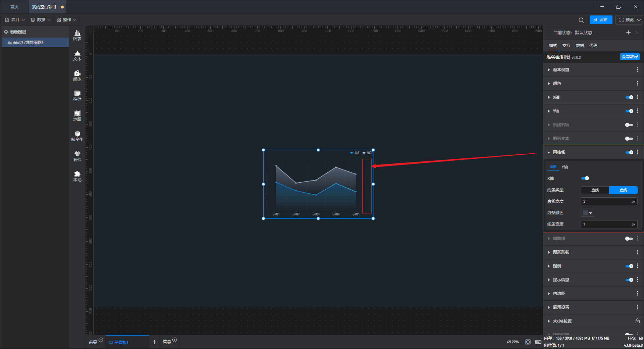Open more options for 颜色
This screenshot has width=644, height=349.
(637, 83)
